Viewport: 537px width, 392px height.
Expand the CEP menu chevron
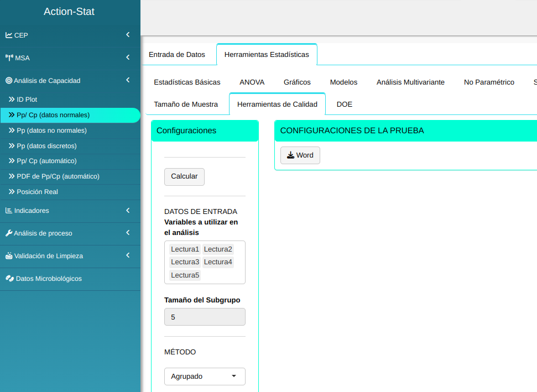click(x=128, y=35)
